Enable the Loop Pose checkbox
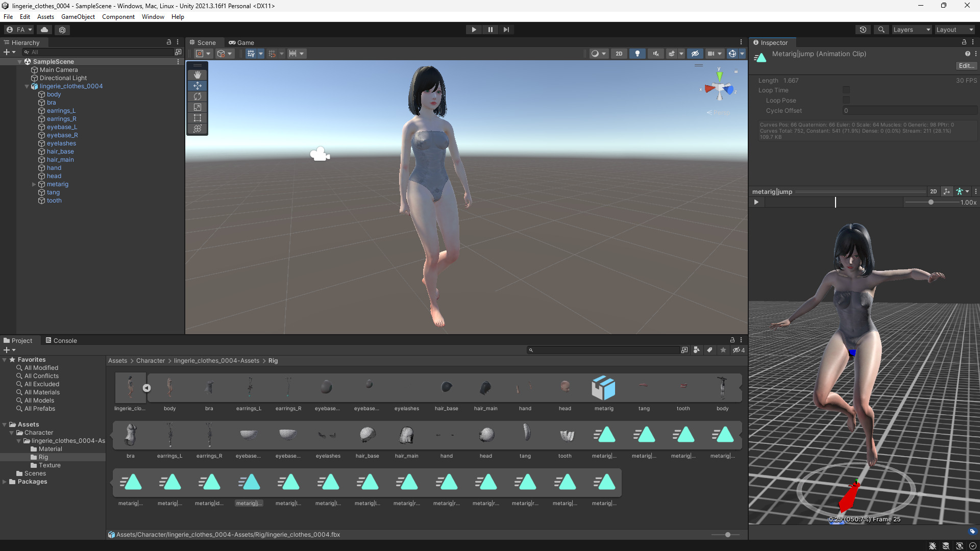Viewport: 980px width, 551px height. 846,101
